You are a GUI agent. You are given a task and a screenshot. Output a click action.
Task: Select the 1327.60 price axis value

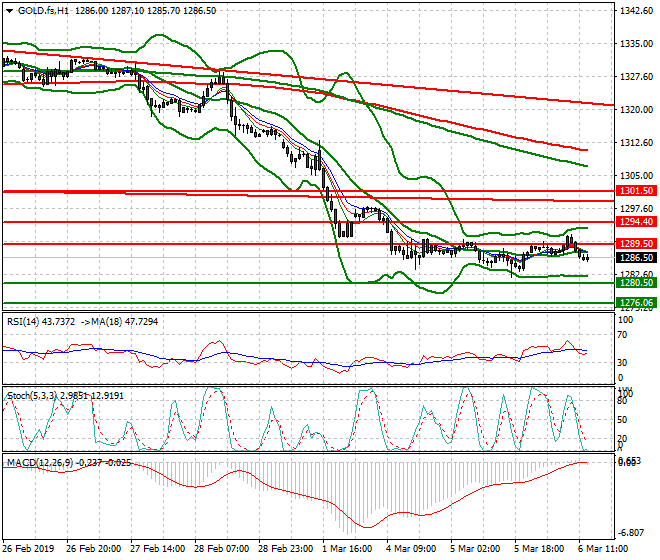636,77
